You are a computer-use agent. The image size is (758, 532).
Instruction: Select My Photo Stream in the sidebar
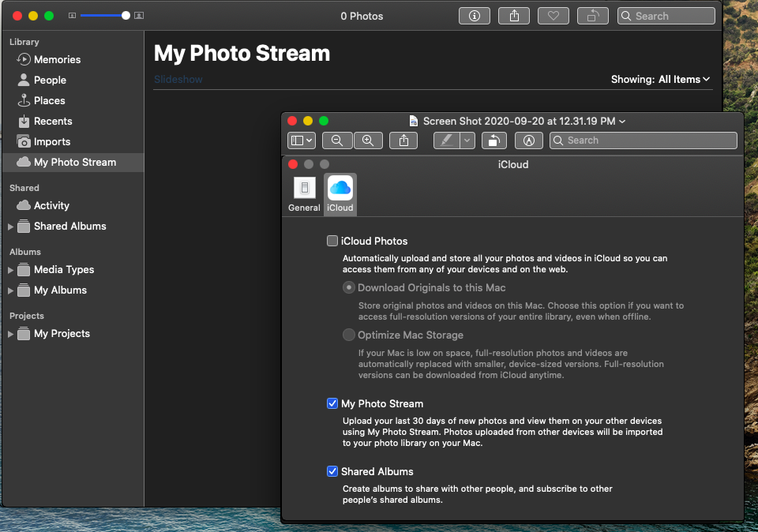click(x=73, y=163)
